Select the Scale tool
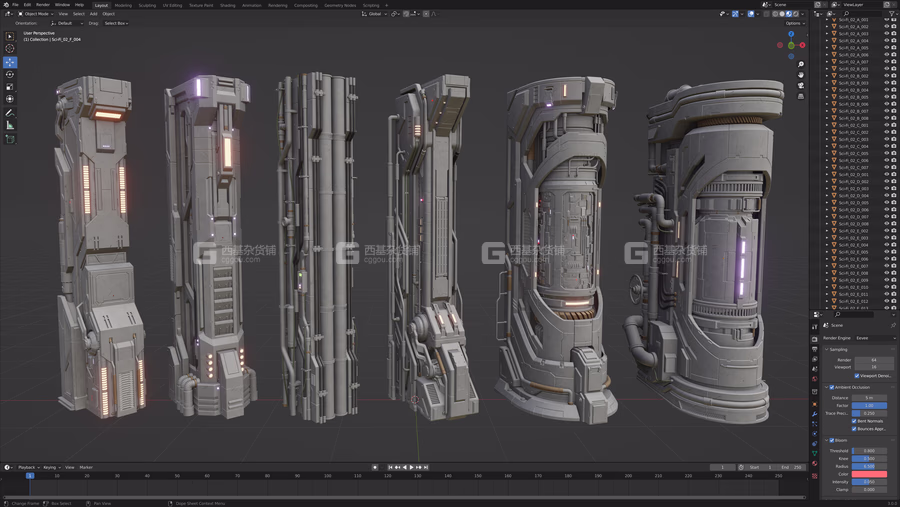The height and width of the screenshot is (507, 900). pyautogui.click(x=10, y=87)
